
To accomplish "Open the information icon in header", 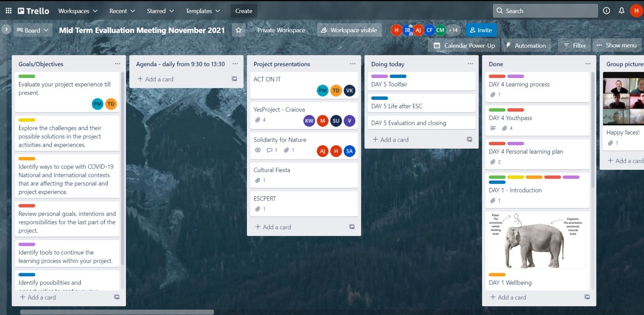I will tap(606, 11).
